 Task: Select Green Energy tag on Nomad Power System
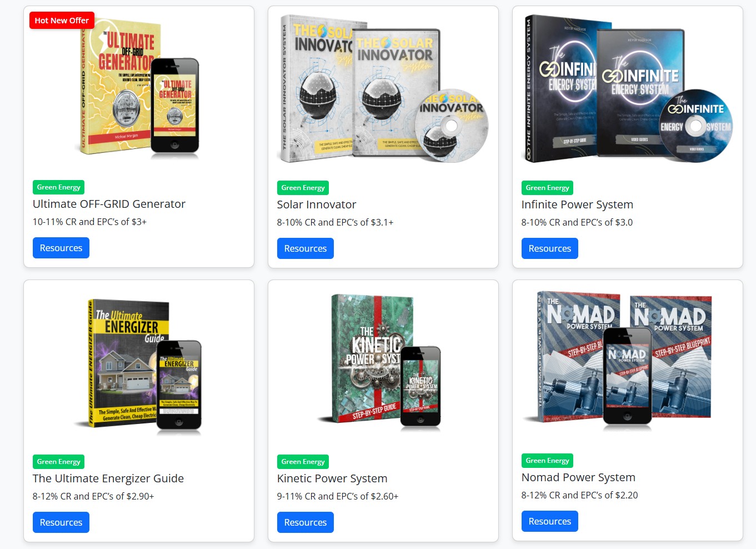pyautogui.click(x=547, y=461)
